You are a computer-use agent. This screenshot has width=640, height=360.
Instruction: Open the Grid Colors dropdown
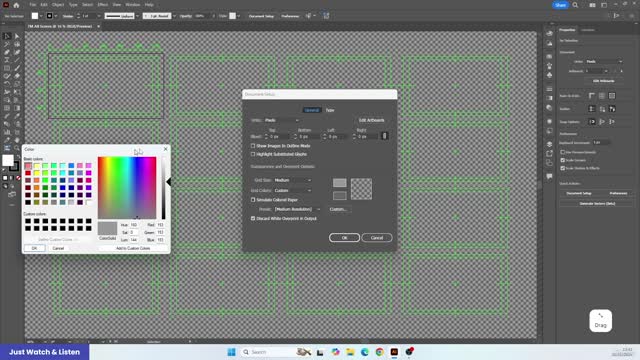[x=293, y=190]
